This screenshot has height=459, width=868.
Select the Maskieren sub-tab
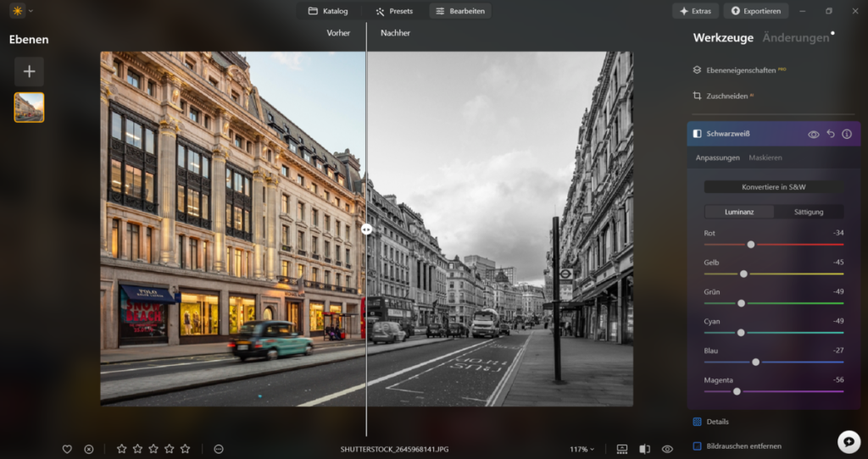765,158
